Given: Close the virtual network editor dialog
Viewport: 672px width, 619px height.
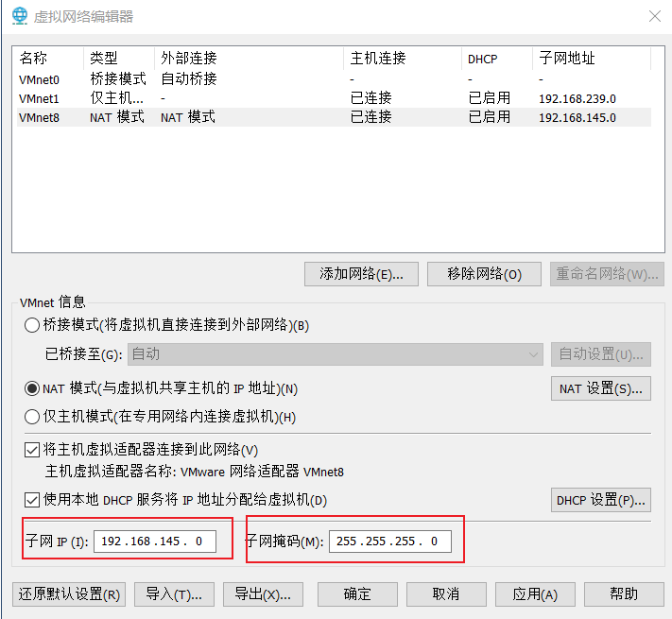Looking at the screenshot, I should click(x=654, y=16).
